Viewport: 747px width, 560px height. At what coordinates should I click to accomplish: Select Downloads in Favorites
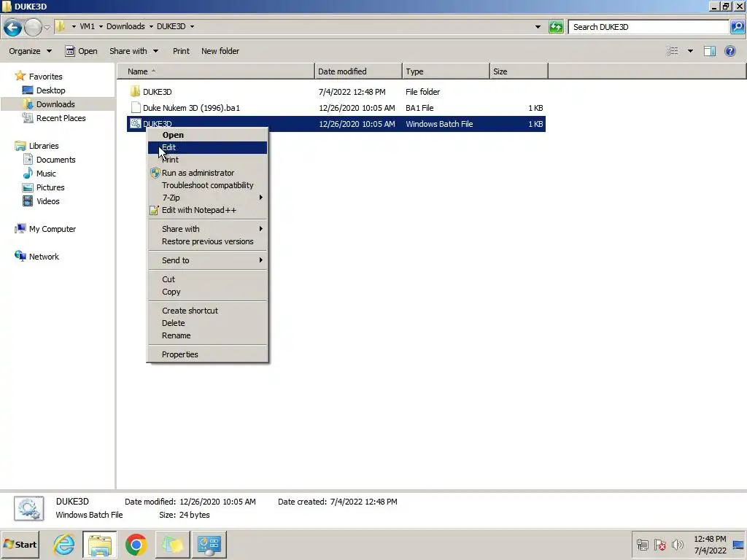(55, 104)
